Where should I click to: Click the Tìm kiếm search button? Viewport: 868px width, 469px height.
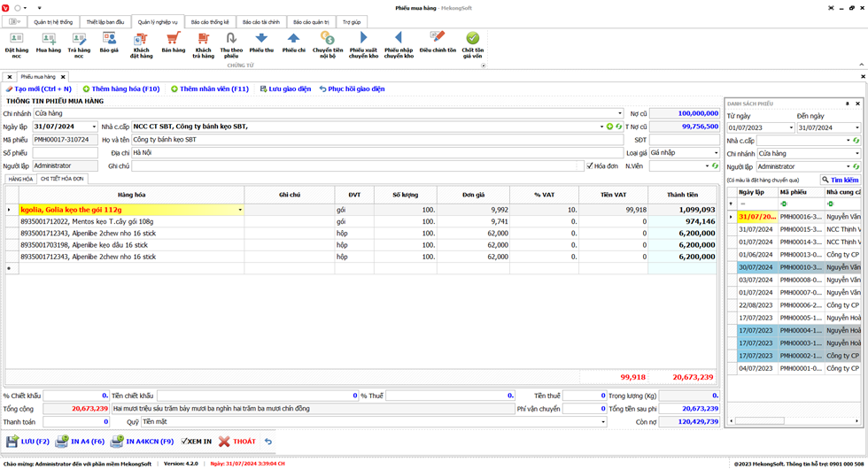(840, 180)
